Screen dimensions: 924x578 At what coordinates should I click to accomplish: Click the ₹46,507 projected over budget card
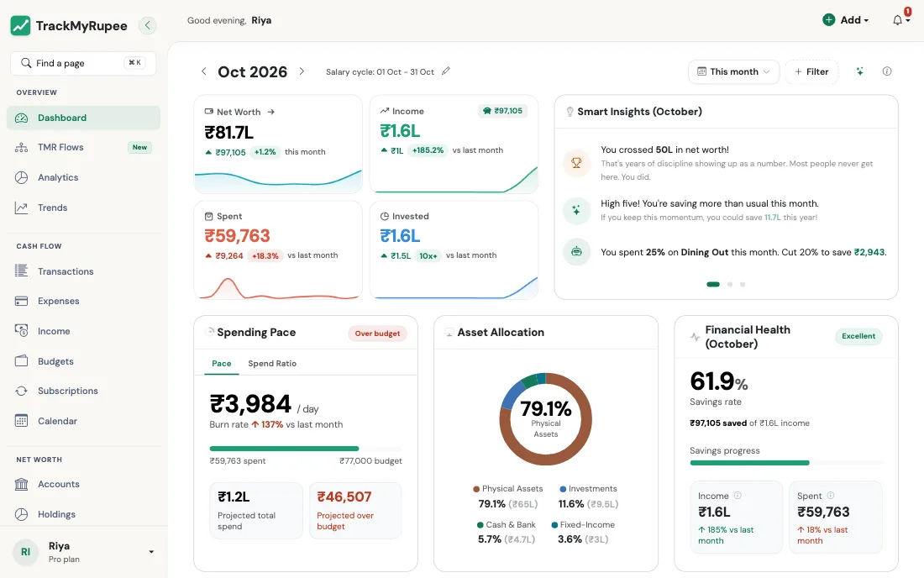click(355, 511)
